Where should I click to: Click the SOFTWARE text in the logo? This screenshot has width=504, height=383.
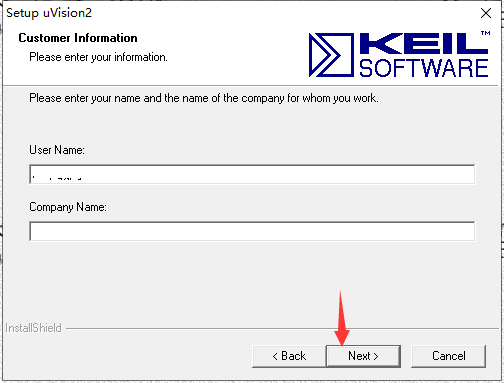(x=423, y=68)
